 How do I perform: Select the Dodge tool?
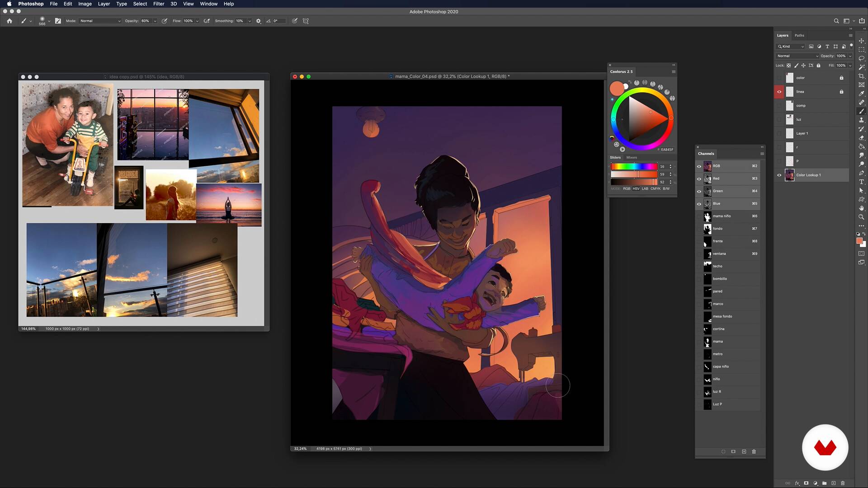point(861,164)
